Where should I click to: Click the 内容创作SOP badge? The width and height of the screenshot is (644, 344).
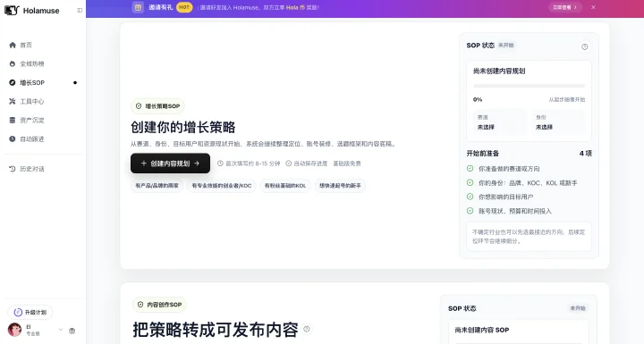tap(159, 305)
